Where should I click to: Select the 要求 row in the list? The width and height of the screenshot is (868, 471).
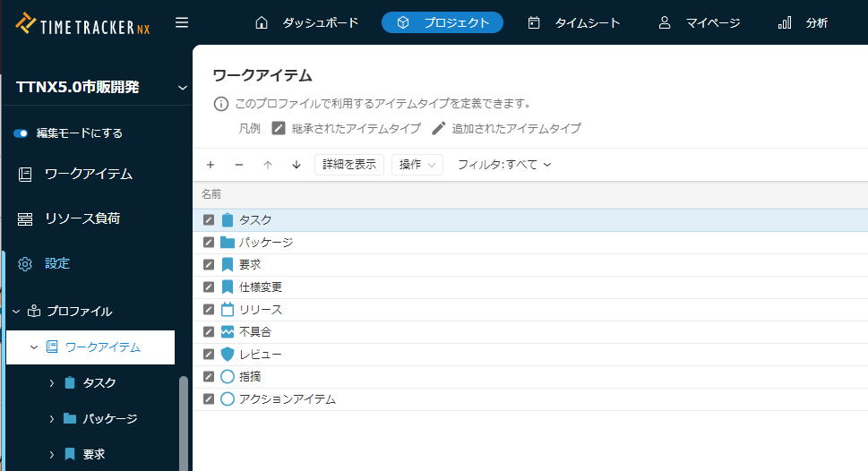(x=530, y=265)
